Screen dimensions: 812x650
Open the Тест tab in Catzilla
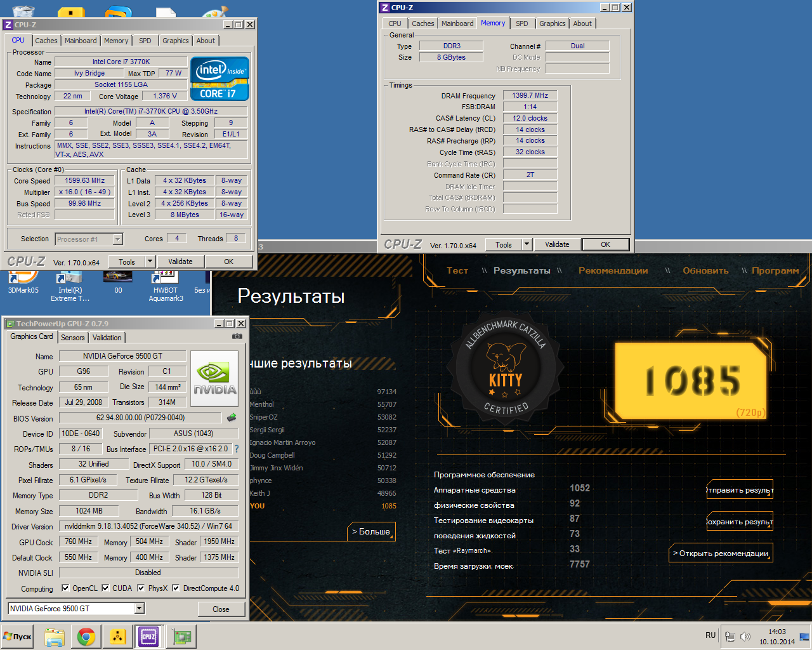[x=457, y=270]
